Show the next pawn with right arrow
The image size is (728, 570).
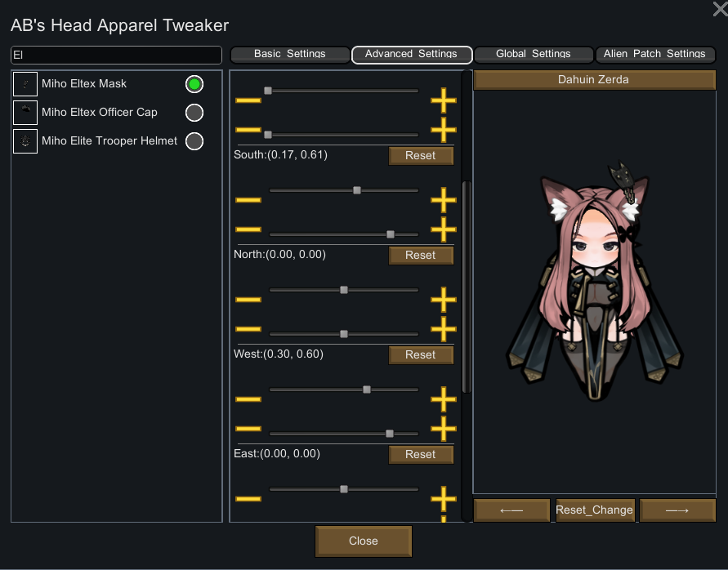click(x=677, y=510)
